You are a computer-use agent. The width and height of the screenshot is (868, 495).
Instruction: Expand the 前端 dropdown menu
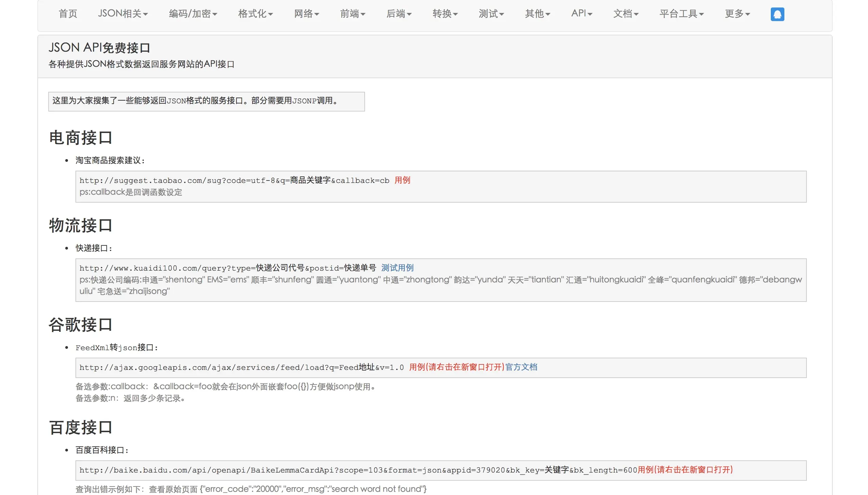[352, 14]
